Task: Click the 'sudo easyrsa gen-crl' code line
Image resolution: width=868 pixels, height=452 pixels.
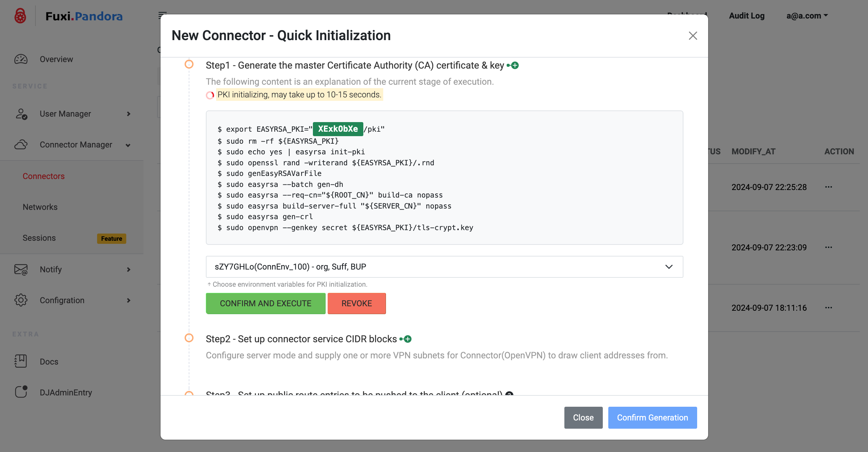Action: 265,217
